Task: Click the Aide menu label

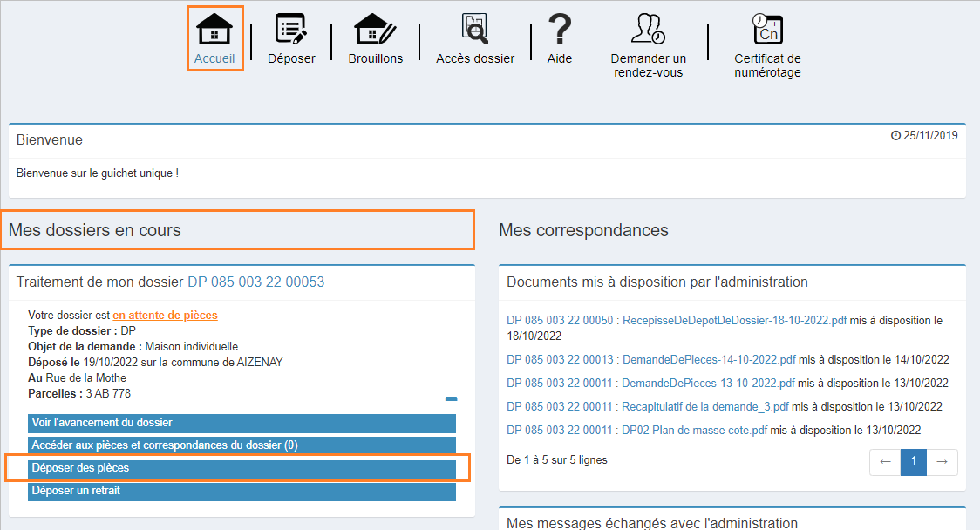Action: 560,58
